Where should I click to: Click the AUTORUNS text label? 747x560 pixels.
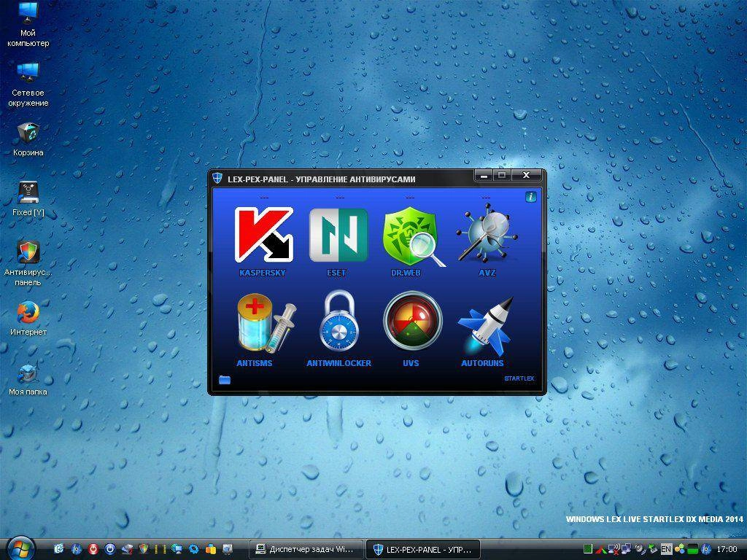(482, 363)
